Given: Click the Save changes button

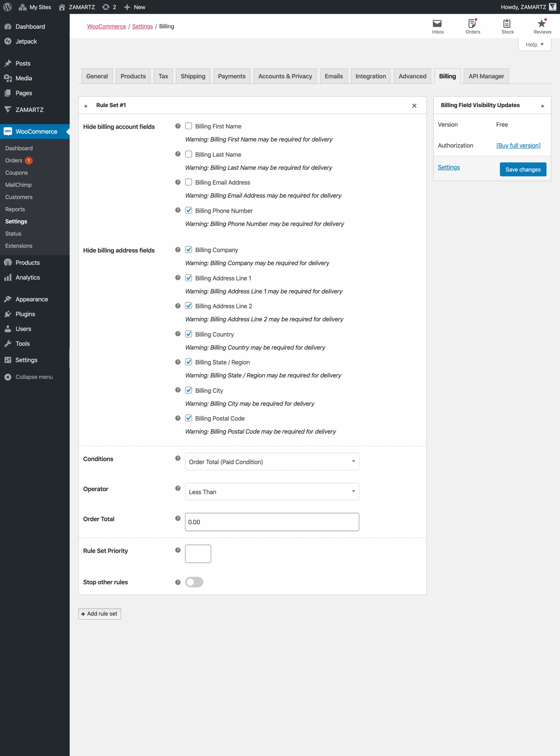Looking at the screenshot, I should pos(523,170).
